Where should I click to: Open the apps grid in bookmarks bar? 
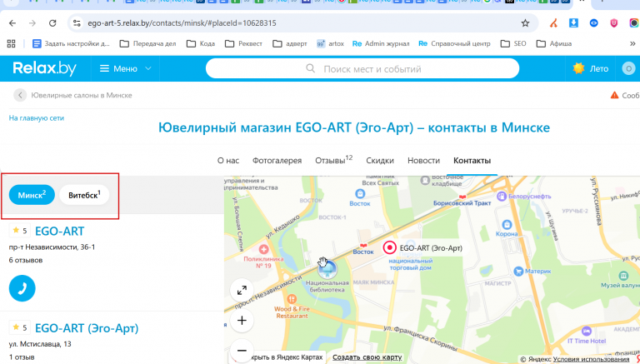[12, 43]
